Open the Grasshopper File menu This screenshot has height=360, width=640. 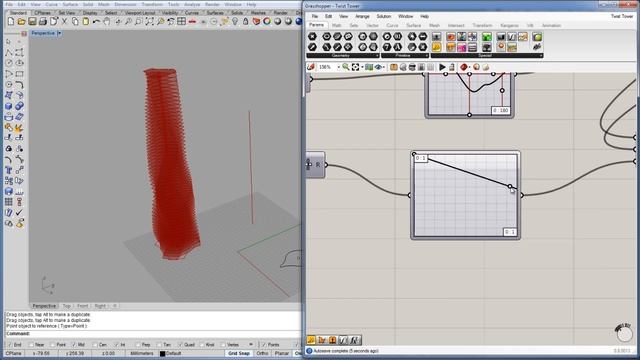point(315,16)
